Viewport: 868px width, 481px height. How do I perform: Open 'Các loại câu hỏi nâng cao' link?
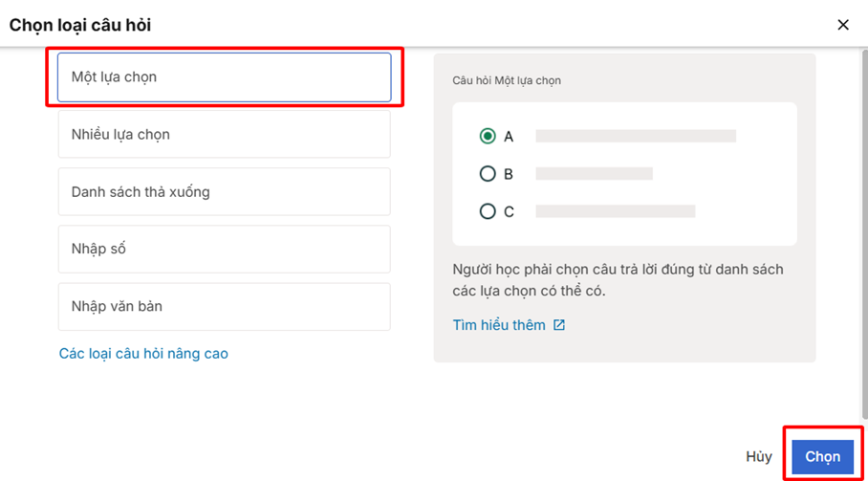pos(143,354)
